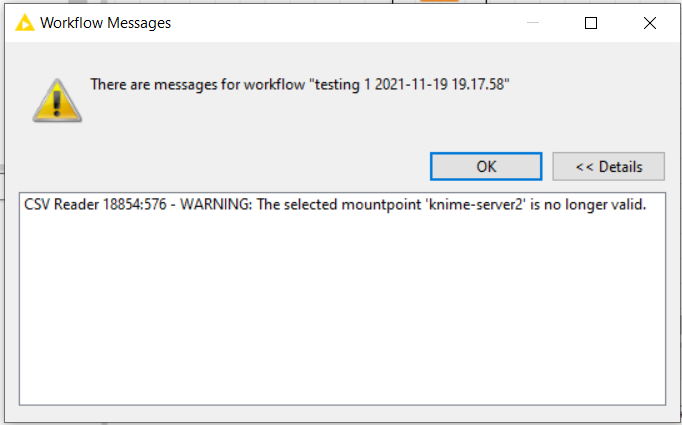682x425 pixels.
Task: Click the blank gray area beneath the warning icon
Action: point(57,148)
